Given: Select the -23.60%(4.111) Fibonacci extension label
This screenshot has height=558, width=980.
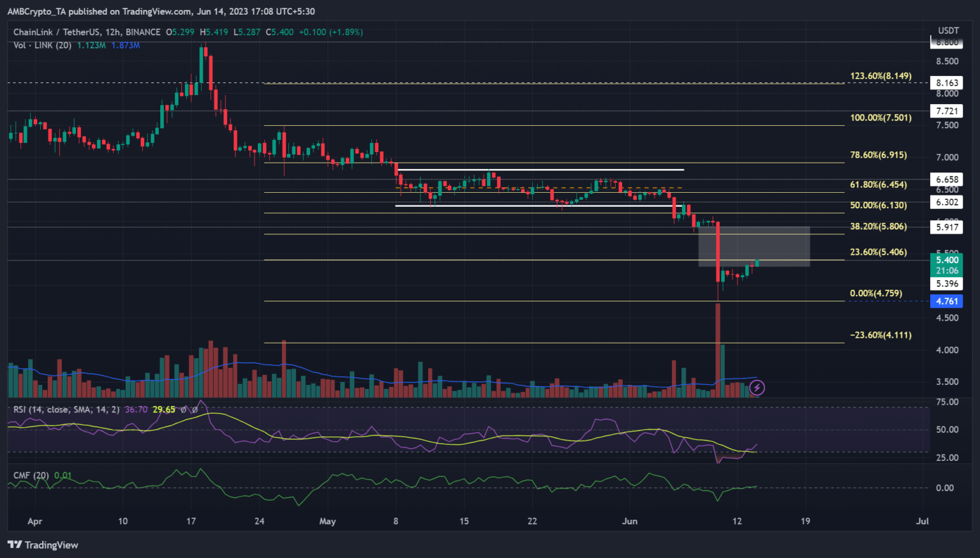Looking at the screenshot, I should 880,335.
